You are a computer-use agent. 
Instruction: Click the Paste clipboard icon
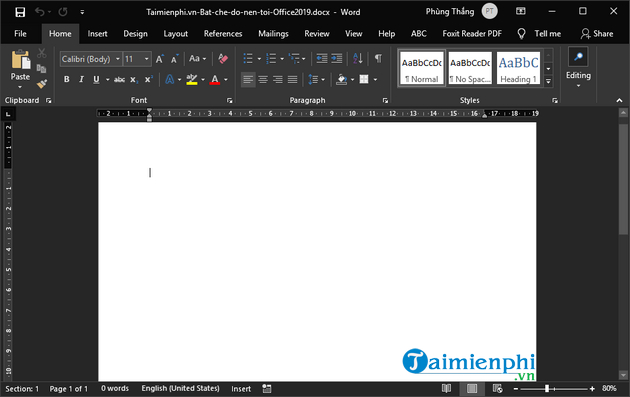pyautogui.click(x=20, y=60)
